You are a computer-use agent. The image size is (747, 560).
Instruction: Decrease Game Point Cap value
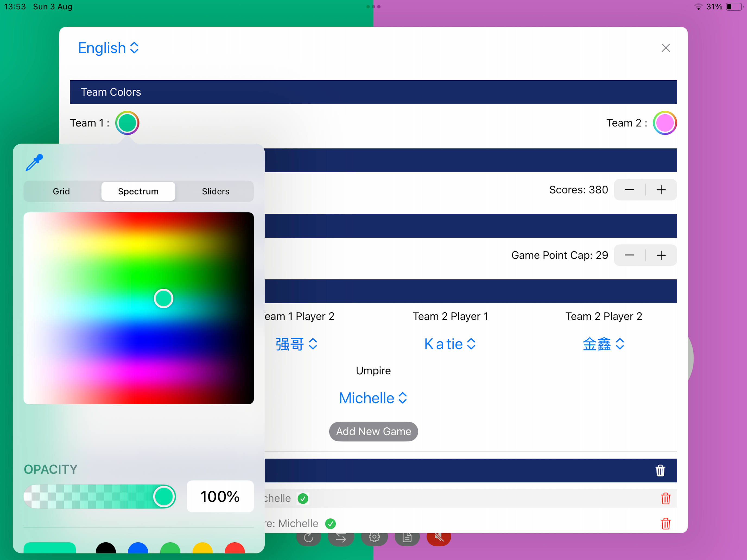(629, 255)
